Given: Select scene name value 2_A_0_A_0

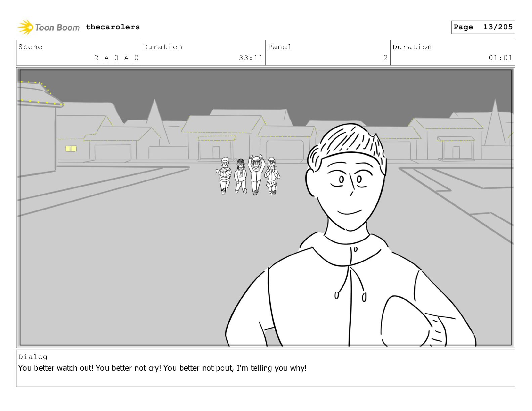Looking at the screenshot, I should (116, 58).
